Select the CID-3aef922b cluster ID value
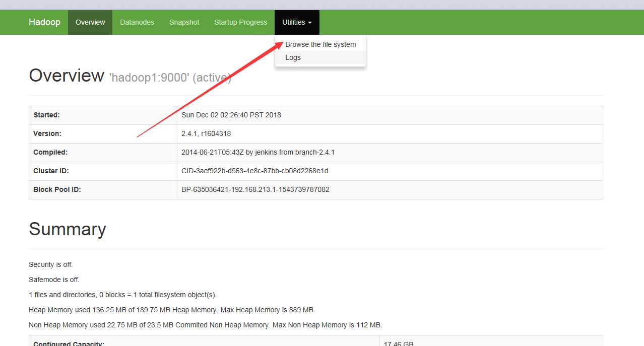This screenshot has width=644, height=346. pos(254,171)
